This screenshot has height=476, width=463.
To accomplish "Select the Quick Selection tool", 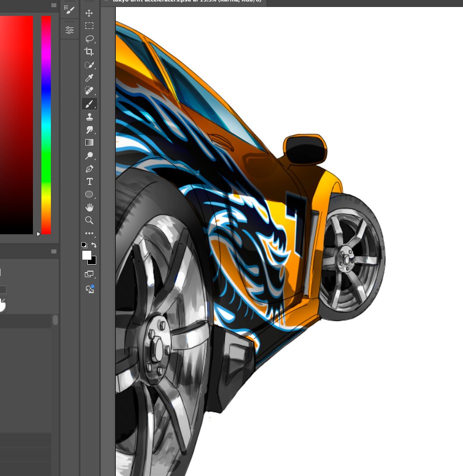I will [89, 65].
